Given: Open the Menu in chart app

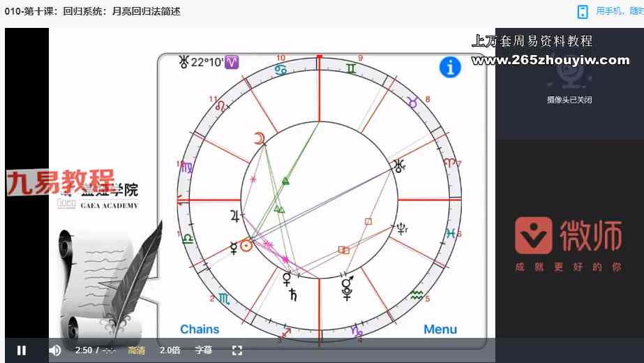Looking at the screenshot, I should (x=440, y=329).
